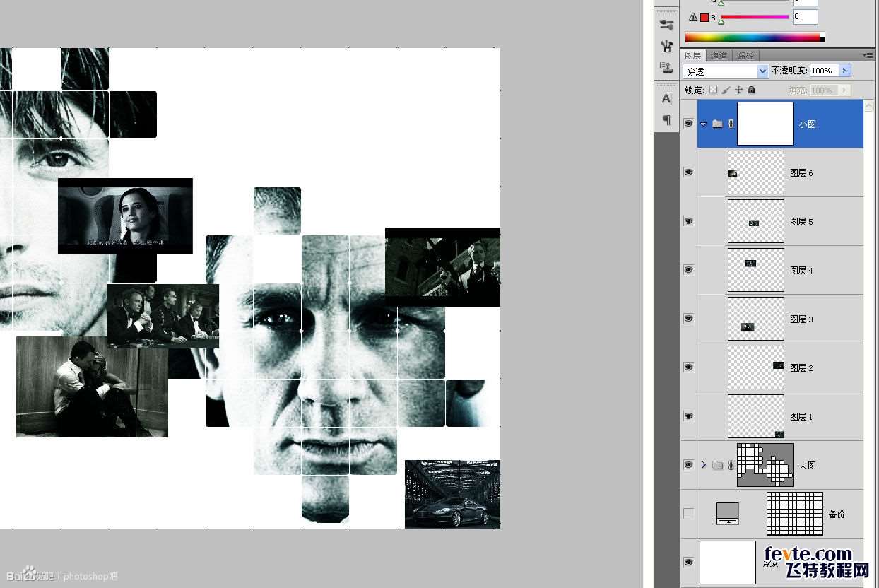
Task: Click the red gamut color swatch
Action: coord(704,17)
